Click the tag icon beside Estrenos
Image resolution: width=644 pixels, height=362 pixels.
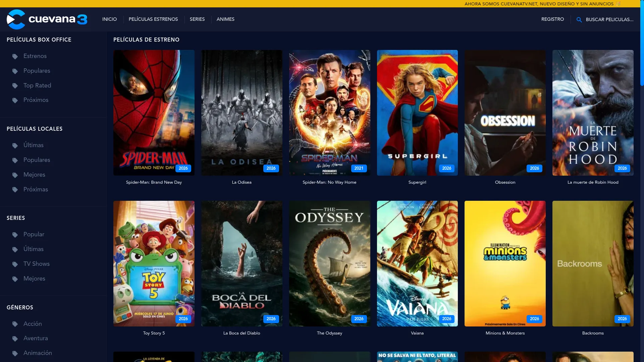pos(15,56)
